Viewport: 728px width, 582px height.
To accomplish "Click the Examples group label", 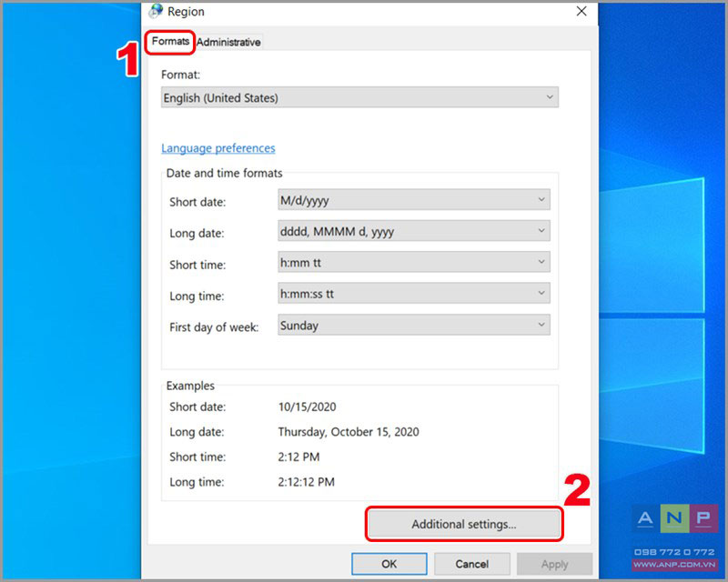I will click(190, 386).
